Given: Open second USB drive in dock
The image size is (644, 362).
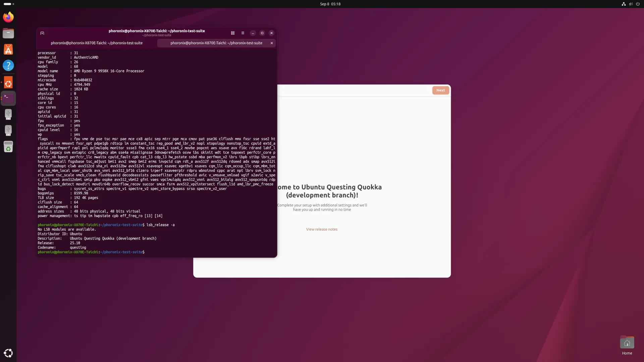Looking at the screenshot, I should (8, 130).
